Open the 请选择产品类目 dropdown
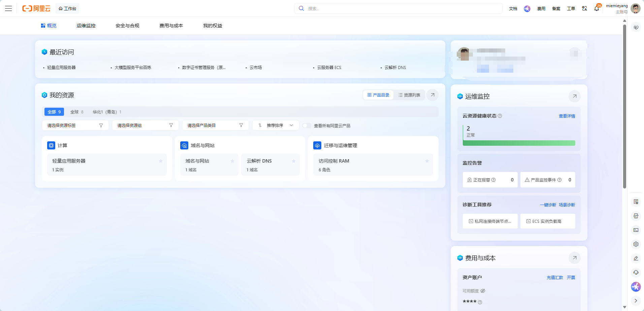Image resolution: width=644 pixels, height=311 pixels. 215,125
